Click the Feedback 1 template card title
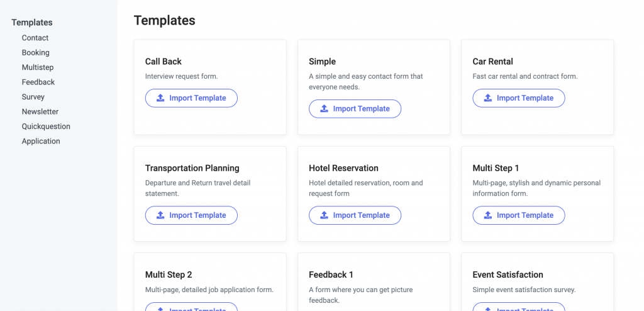This screenshot has width=644, height=311. (331, 274)
